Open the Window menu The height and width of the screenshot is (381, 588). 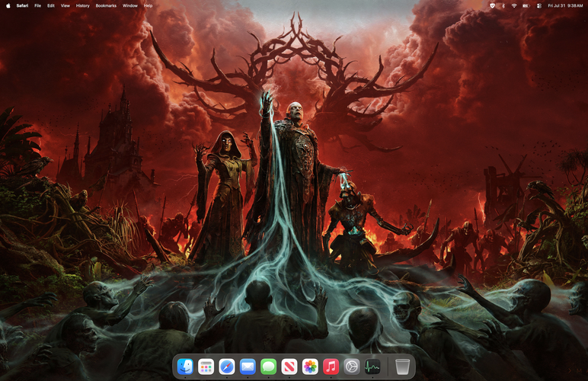[130, 5]
